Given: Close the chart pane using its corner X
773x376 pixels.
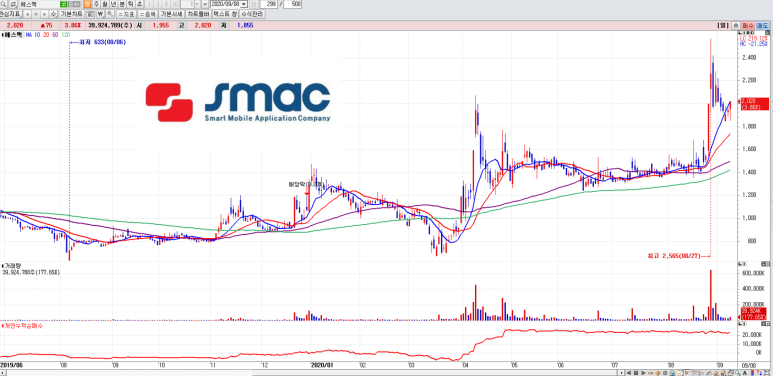Looking at the screenshot, I should click(767, 33).
